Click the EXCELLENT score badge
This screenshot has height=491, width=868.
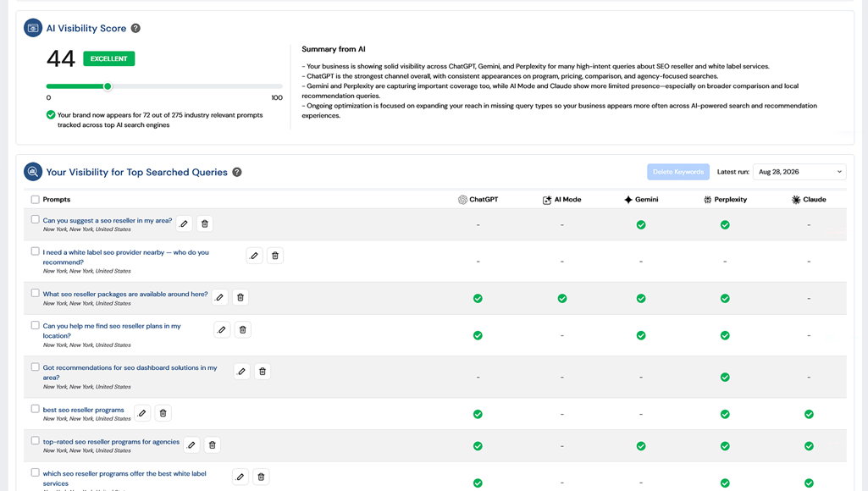point(109,58)
